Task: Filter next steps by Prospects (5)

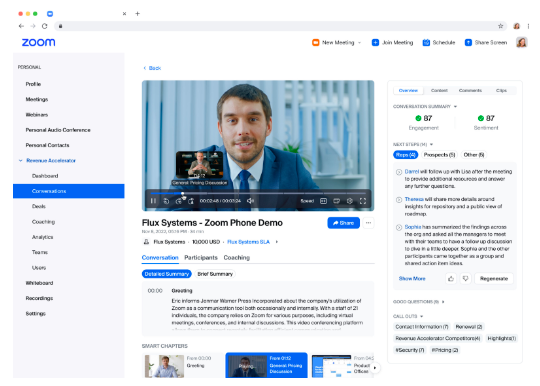Action: pyautogui.click(x=439, y=155)
